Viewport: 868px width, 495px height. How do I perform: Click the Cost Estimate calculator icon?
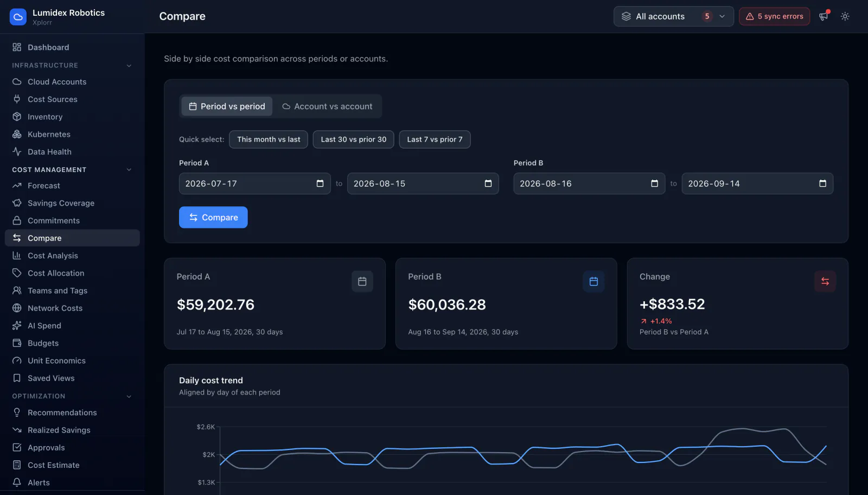[17, 465]
